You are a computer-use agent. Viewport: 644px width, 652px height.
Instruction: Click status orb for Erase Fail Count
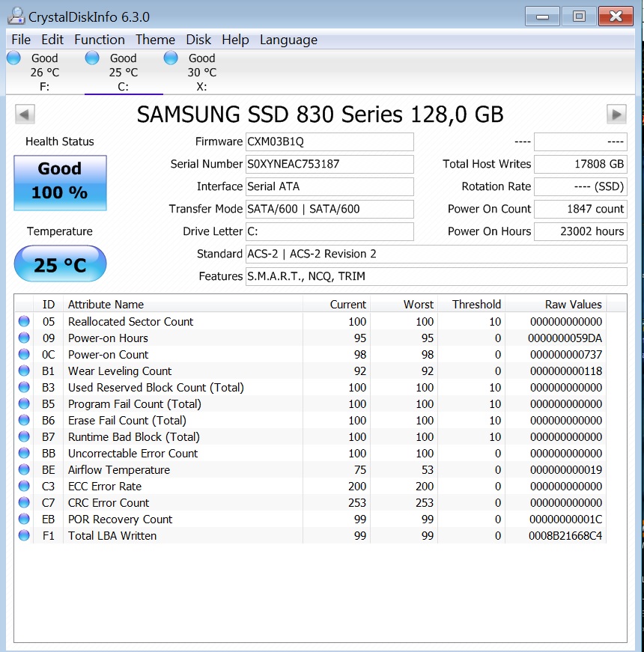(24, 420)
